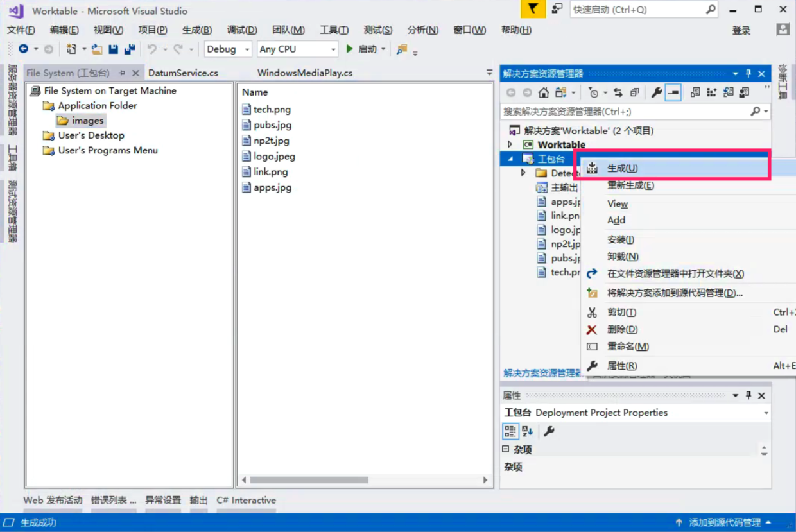Open the Deployment Project Properties object dropdown

point(766,413)
